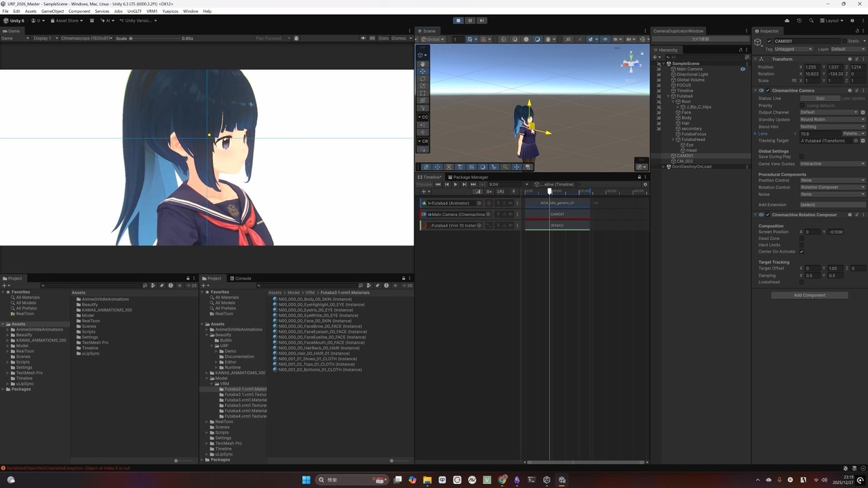Open Game View Guides dropdown

point(833,163)
